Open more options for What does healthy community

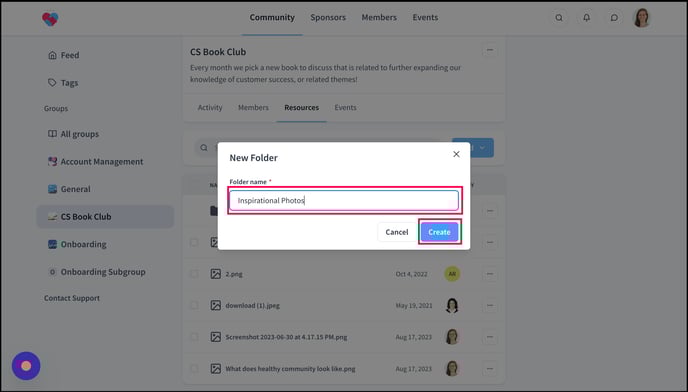click(490, 369)
